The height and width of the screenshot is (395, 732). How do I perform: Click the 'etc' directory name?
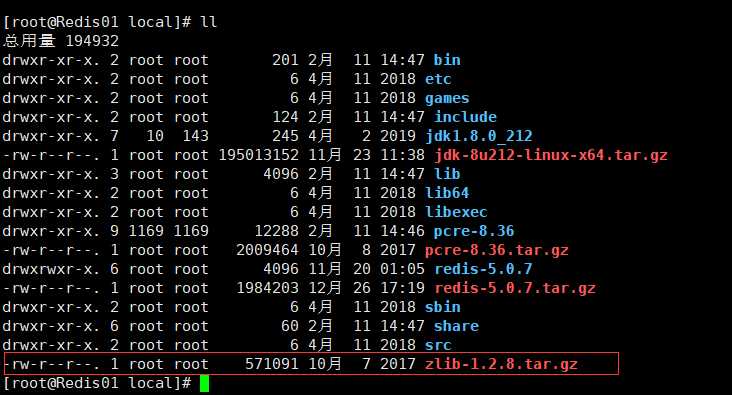(438, 79)
